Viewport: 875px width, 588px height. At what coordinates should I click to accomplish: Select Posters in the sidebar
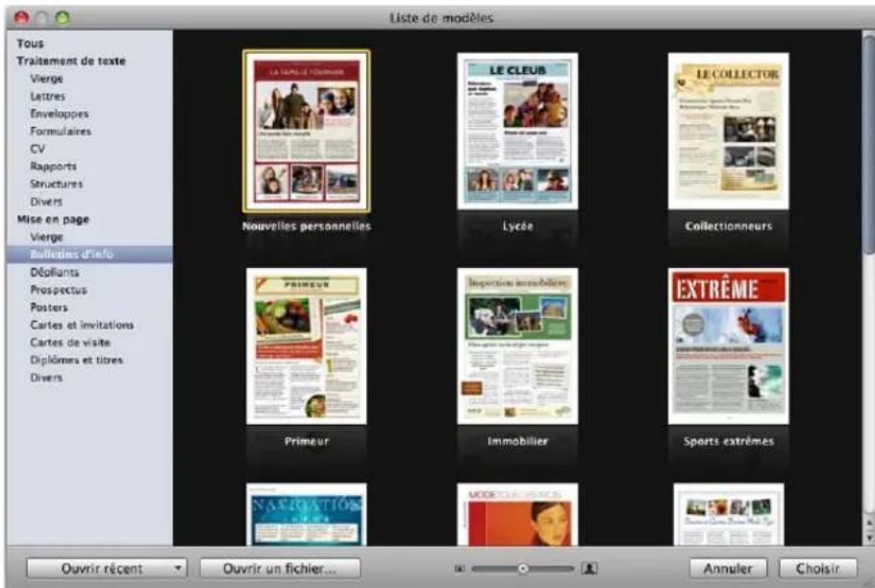tap(48, 307)
